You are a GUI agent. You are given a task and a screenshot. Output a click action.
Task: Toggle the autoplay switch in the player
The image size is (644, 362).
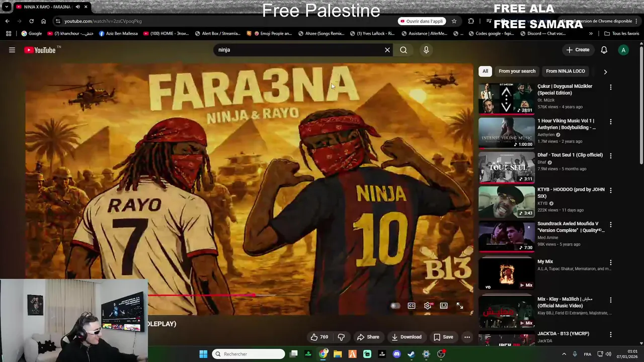pyautogui.click(x=395, y=306)
